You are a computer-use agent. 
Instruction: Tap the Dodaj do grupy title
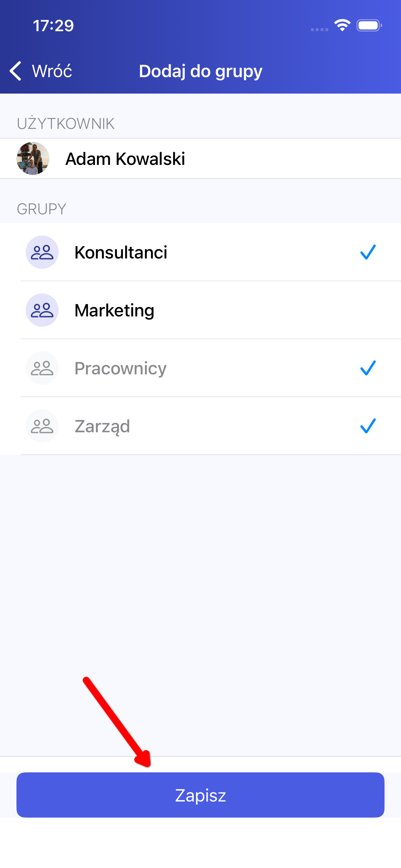[x=200, y=71]
